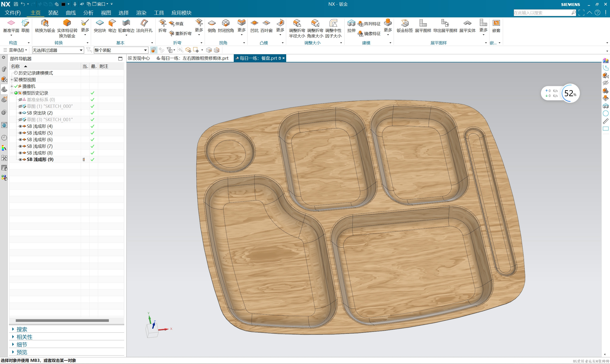This screenshot has width=610, height=364.
Task: Open 更多 under 凸模 group
Action: 280,27
